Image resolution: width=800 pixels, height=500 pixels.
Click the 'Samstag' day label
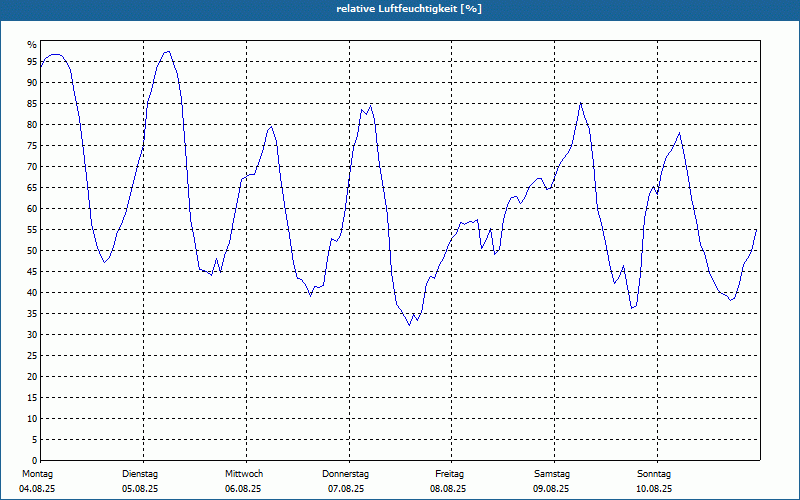(x=552, y=474)
